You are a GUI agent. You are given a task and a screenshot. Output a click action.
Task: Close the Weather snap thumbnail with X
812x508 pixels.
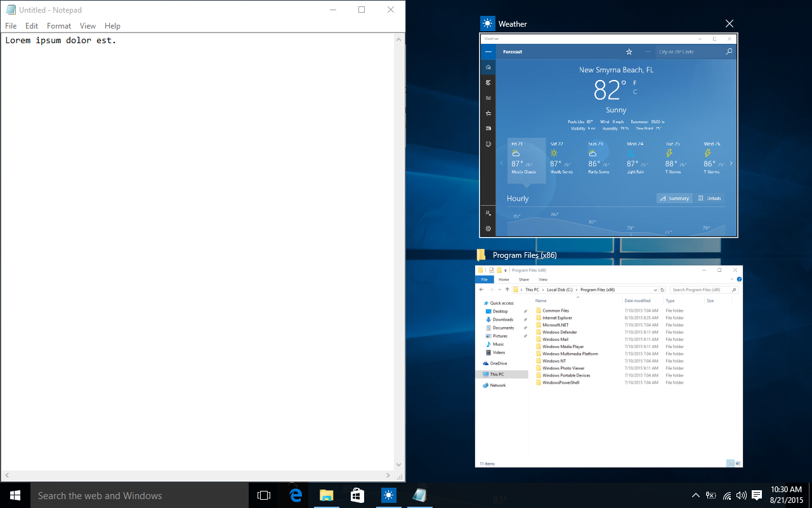(x=730, y=24)
